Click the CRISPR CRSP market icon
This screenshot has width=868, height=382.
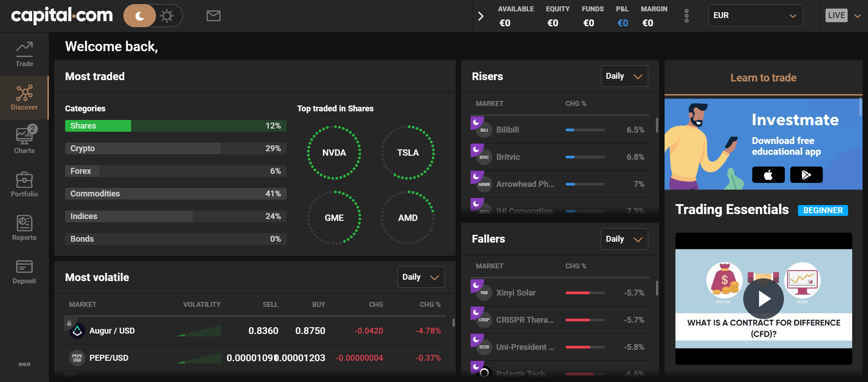coord(484,320)
